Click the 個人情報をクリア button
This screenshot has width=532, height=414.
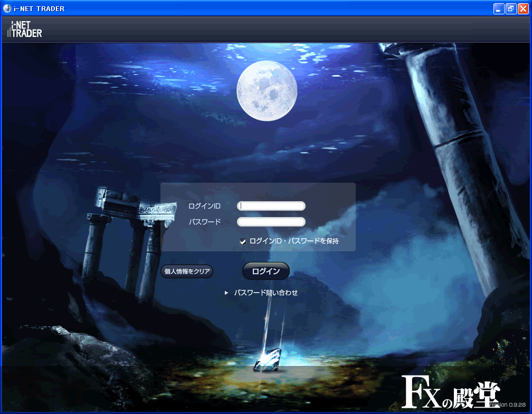[187, 271]
